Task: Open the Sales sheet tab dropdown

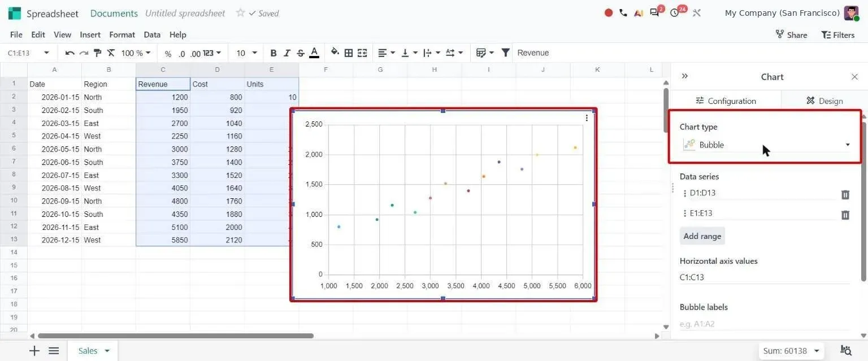Action: (107, 351)
